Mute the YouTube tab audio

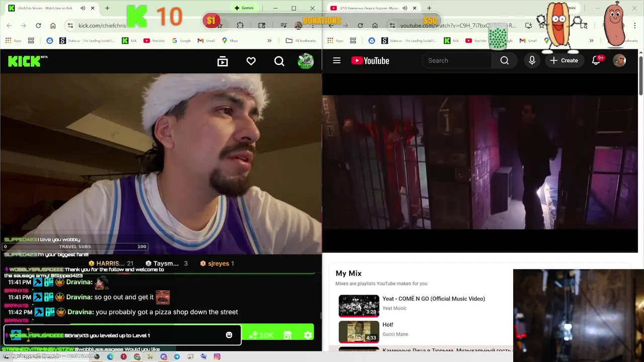[405, 8]
